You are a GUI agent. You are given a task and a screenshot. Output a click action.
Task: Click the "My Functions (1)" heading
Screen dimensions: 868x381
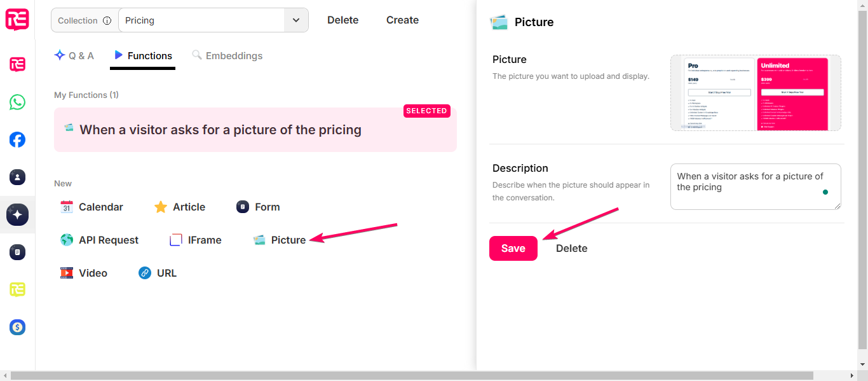click(x=86, y=95)
